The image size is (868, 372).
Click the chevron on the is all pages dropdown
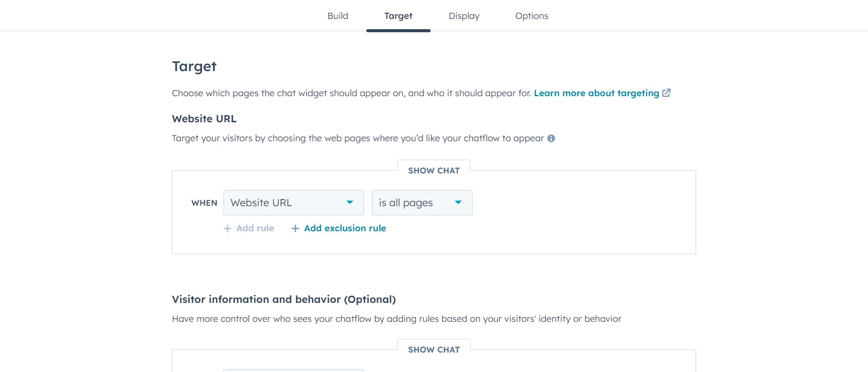click(458, 203)
